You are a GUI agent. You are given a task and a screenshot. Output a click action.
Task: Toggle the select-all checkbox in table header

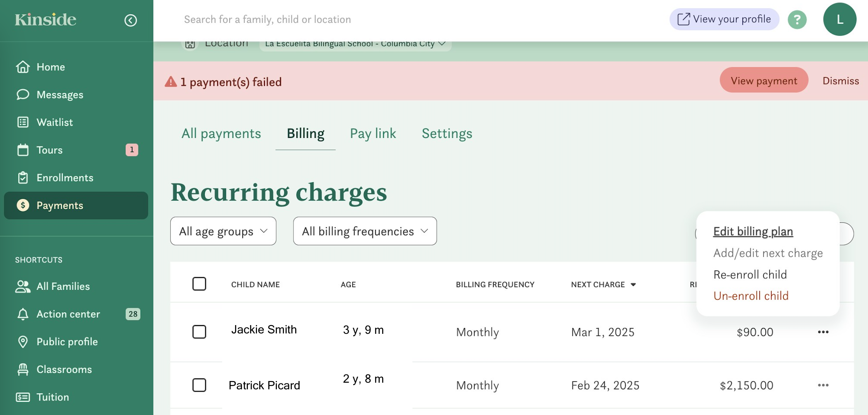pos(199,284)
